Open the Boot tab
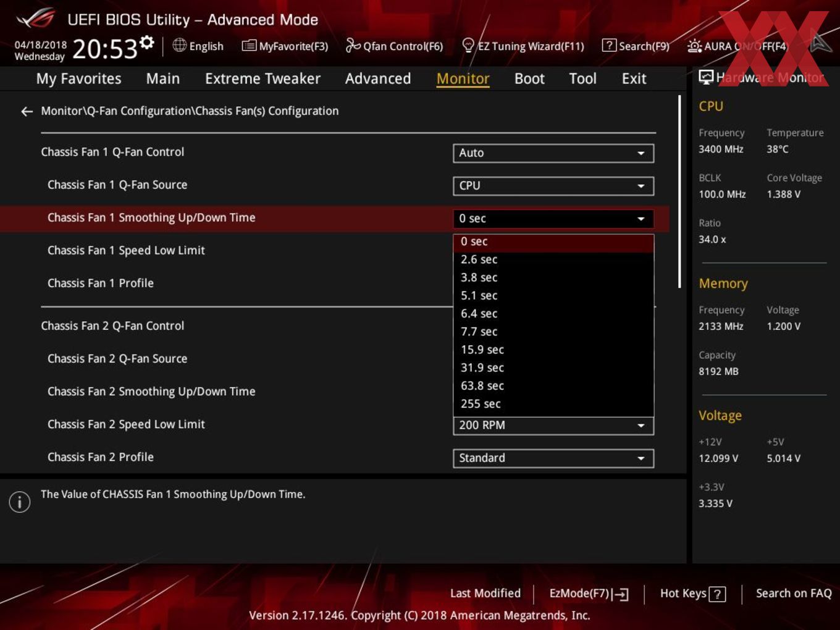840x630 pixels. click(529, 78)
